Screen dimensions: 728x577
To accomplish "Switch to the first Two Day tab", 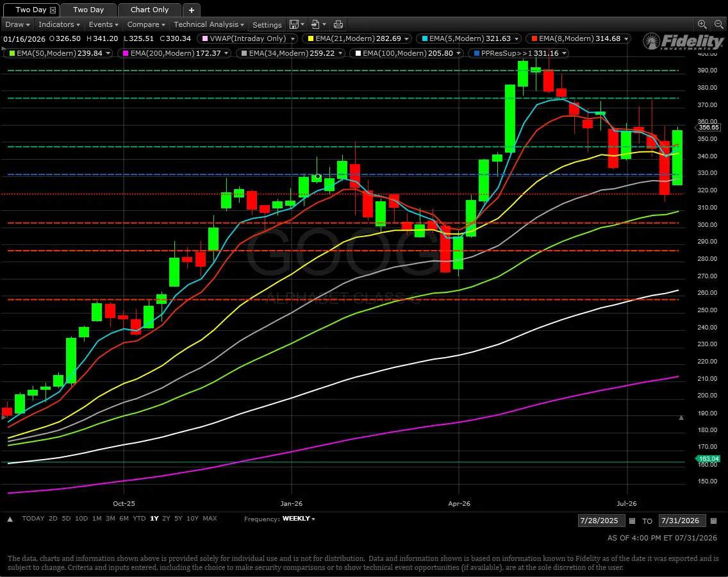I will click(x=31, y=10).
